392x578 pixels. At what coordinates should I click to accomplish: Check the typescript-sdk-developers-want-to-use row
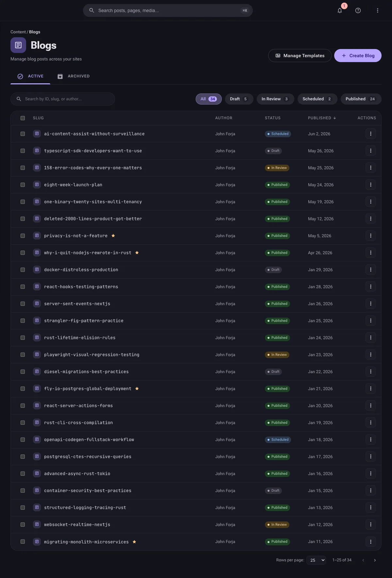click(23, 151)
